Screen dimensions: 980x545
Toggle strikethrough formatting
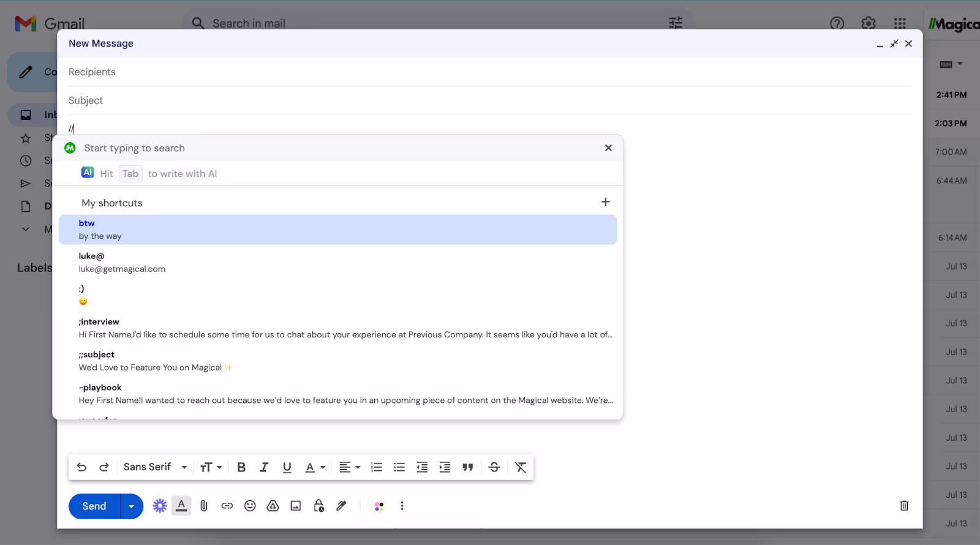tap(494, 467)
